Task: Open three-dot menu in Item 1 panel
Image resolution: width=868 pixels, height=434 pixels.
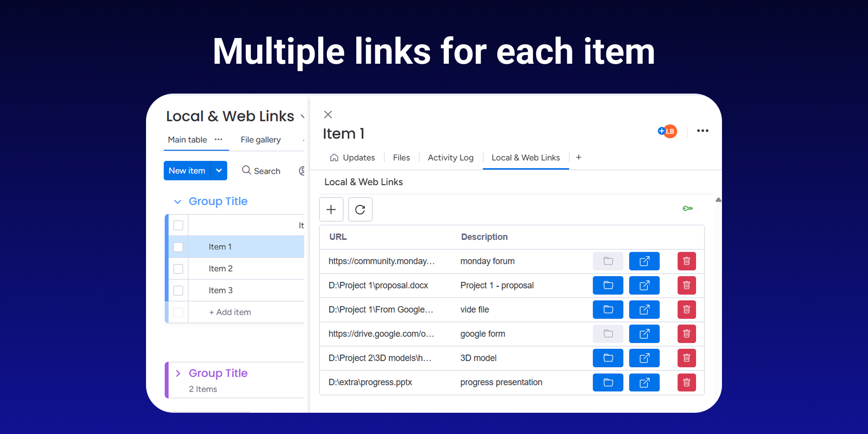Action: (702, 131)
